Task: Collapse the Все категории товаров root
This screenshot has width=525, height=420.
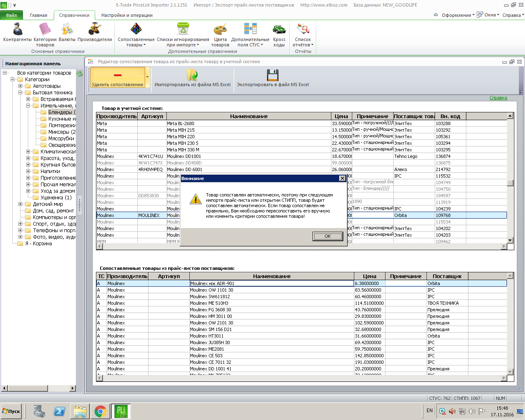Action: point(5,73)
